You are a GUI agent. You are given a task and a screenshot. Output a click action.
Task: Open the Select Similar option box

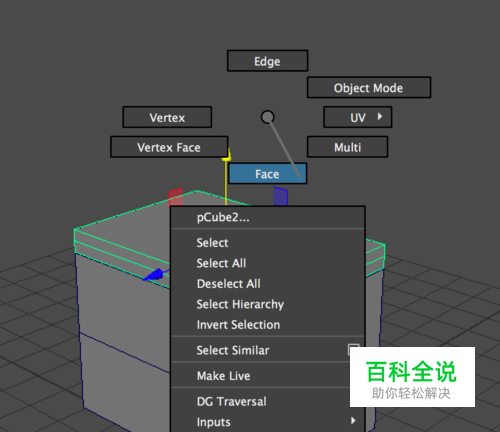(x=353, y=349)
